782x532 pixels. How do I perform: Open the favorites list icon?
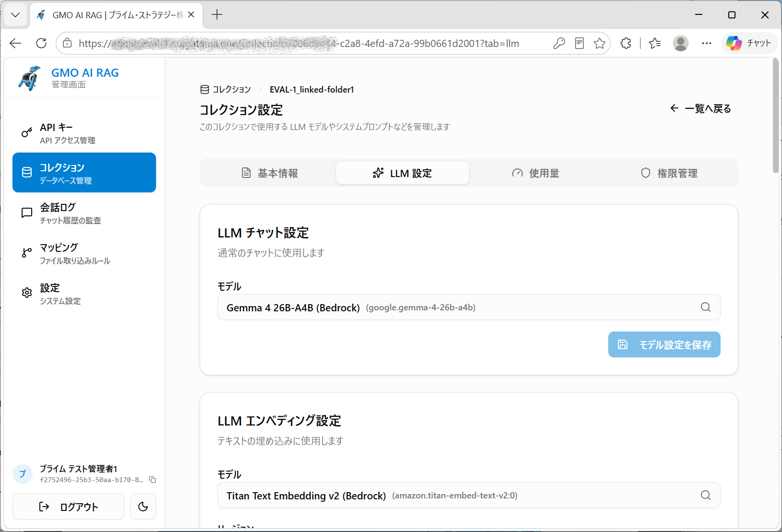point(655,43)
